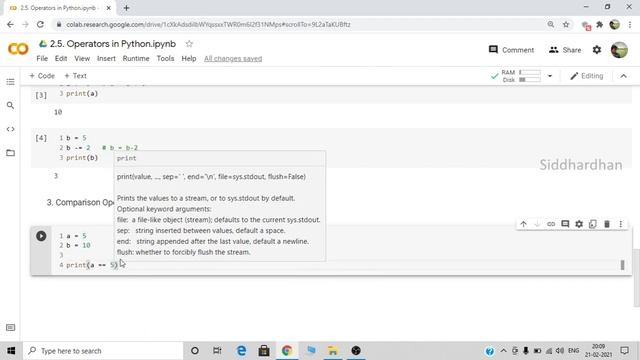Viewport: 640px width, 360px height.
Task: Click the print(b) line in cell 4
Action: click(x=82, y=158)
